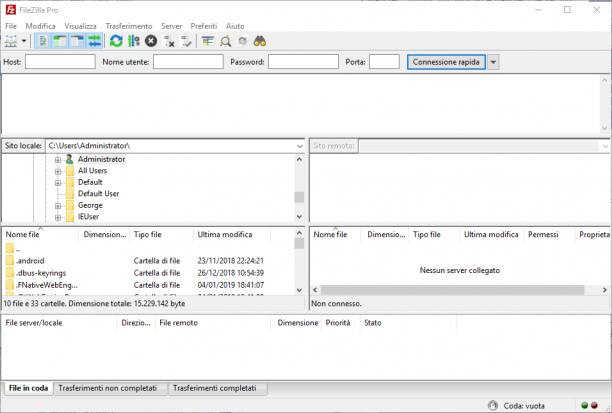Click the green activity indicator LED
This screenshot has width=612, height=413.
pos(584,405)
